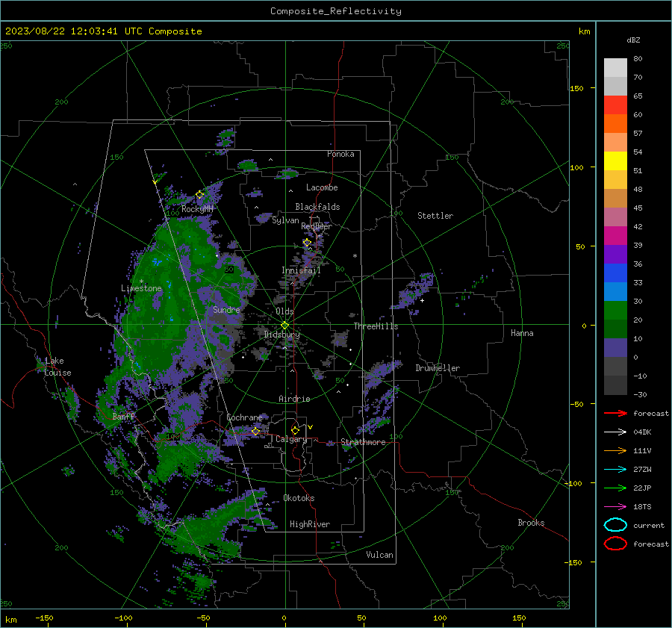The width and height of the screenshot is (672, 628).
Task: Select the green 30 dBZ color swatch
Action: point(615,311)
